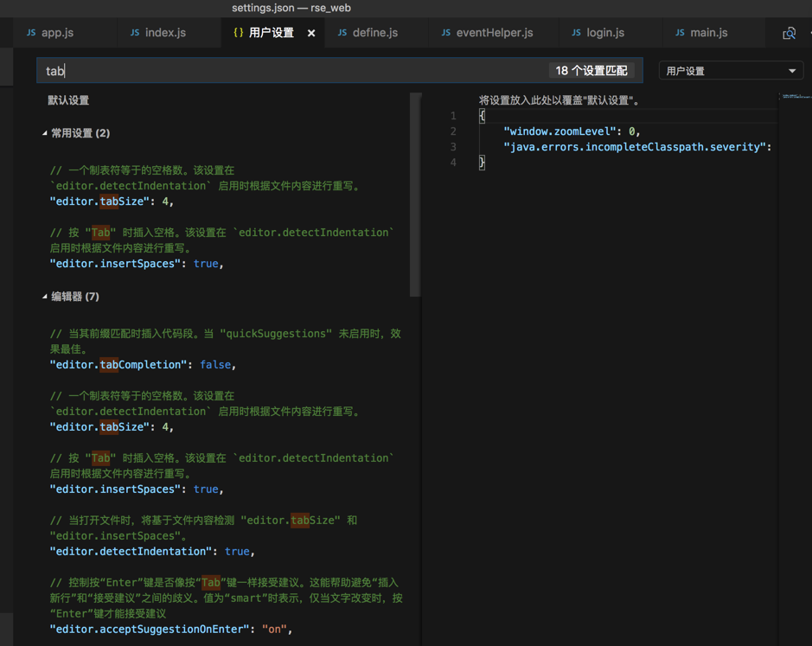
Task: Click the closing brace on line 4
Action: (x=482, y=162)
